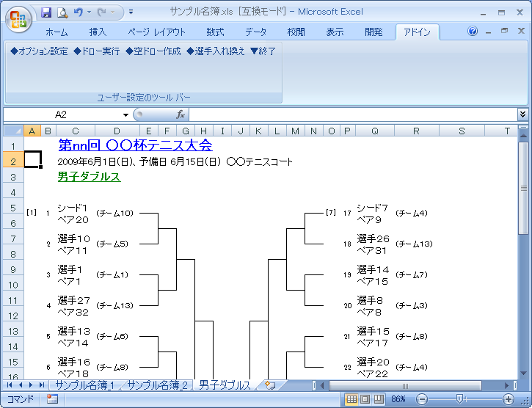This screenshot has height=408, width=532.
Task: Click the Redo arrow icon
Action: [101, 12]
